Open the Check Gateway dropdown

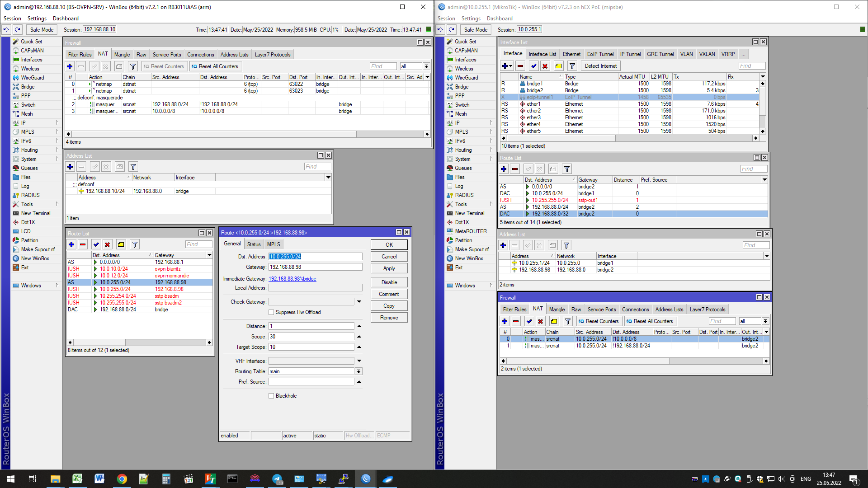[359, 302]
